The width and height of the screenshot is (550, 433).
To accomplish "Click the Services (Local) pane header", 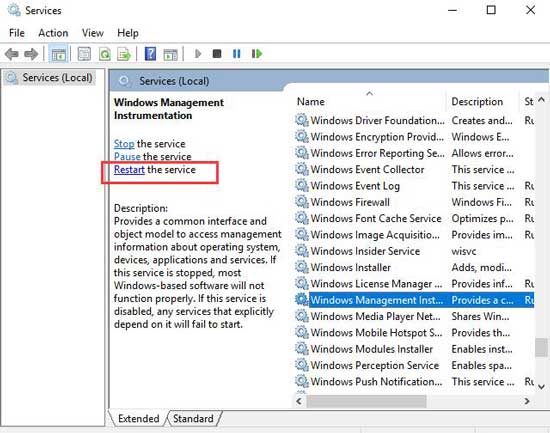I will click(x=174, y=81).
